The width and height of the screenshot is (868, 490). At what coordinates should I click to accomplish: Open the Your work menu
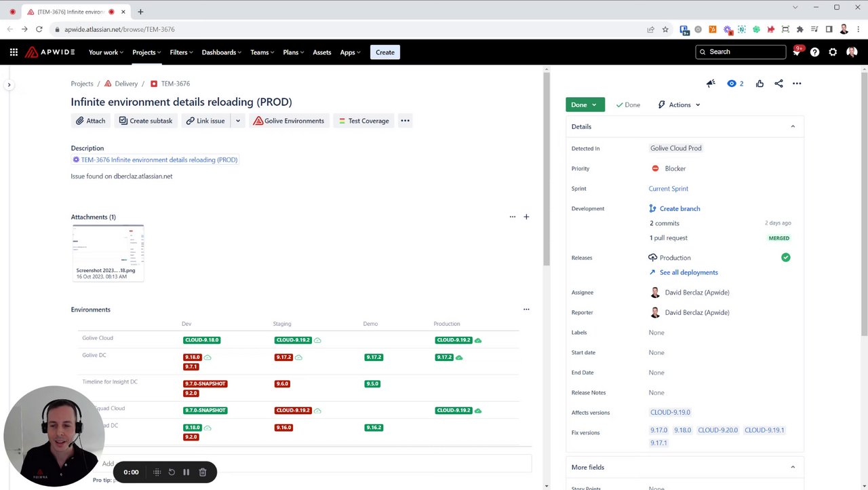pyautogui.click(x=106, y=52)
